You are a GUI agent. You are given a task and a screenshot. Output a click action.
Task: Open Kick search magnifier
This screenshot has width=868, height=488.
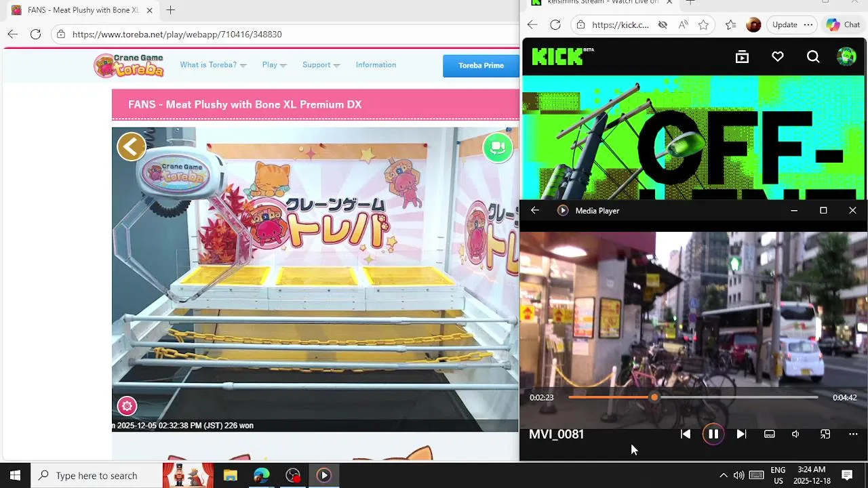tap(813, 57)
